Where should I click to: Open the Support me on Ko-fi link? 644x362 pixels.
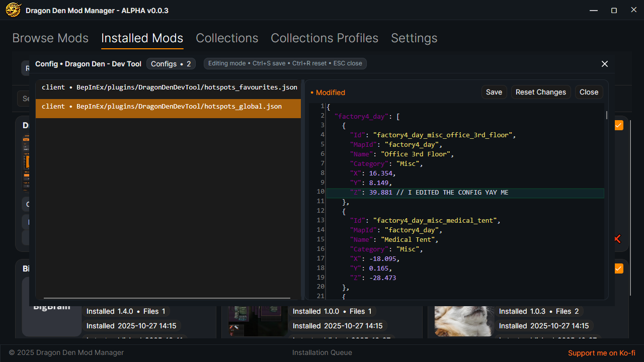point(602,353)
